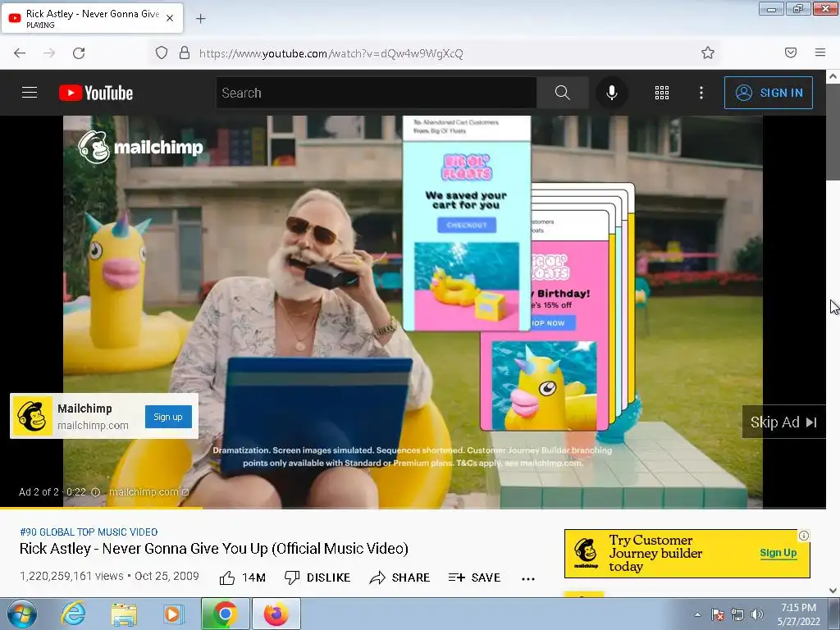Image resolution: width=840 pixels, height=630 pixels.
Task: Click Sign up on Mailchimp overlay
Action: coord(168,417)
